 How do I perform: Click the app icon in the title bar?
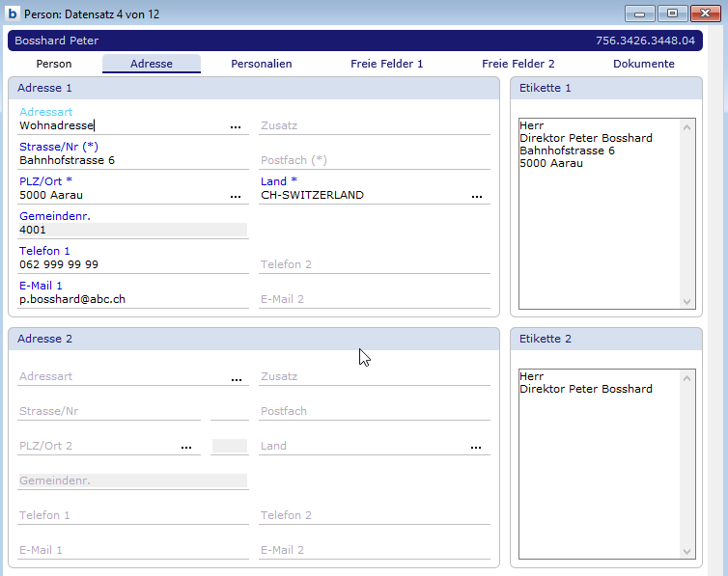(x=13, y=14)
